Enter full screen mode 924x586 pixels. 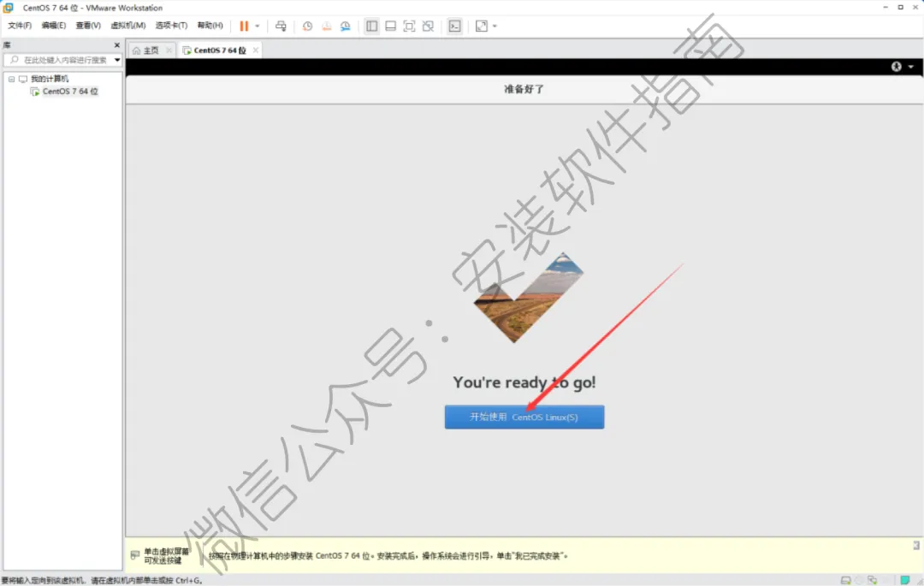pyautogui.click(x=410, y=26)
